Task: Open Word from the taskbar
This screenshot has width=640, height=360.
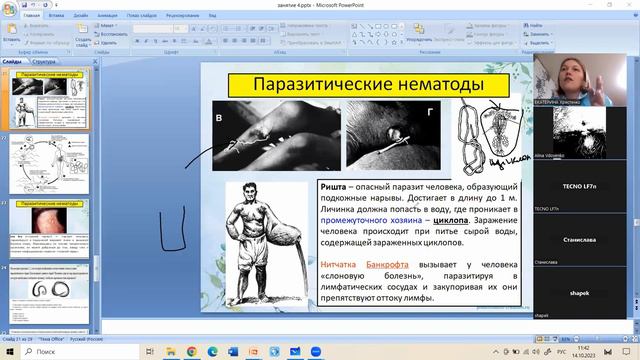Action: pyautogui.click(x=233, y=351)
